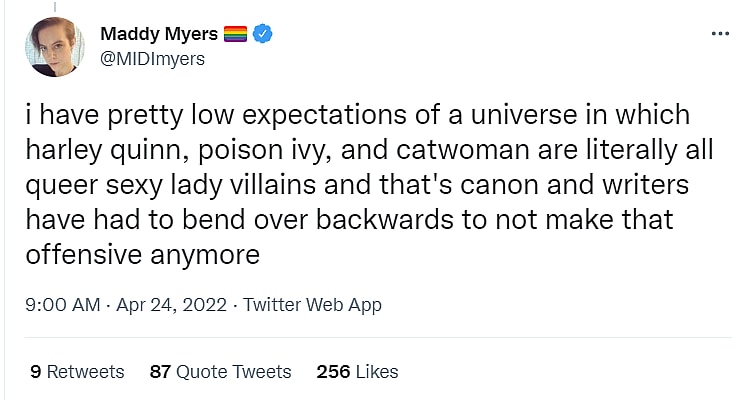The height and width of the screenshot is (400, 738).
Task: Click the number 87 in the stats row
Action: pos(160,371)
